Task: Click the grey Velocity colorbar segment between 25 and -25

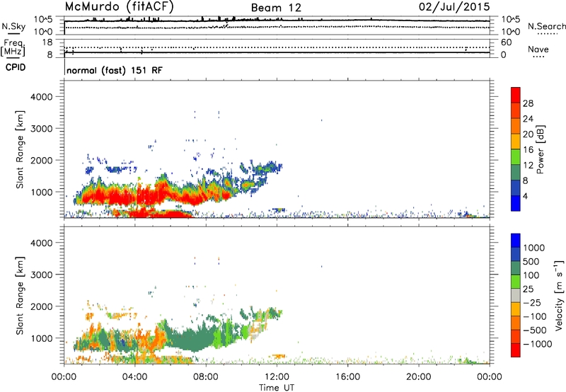Action: (516, 295)
